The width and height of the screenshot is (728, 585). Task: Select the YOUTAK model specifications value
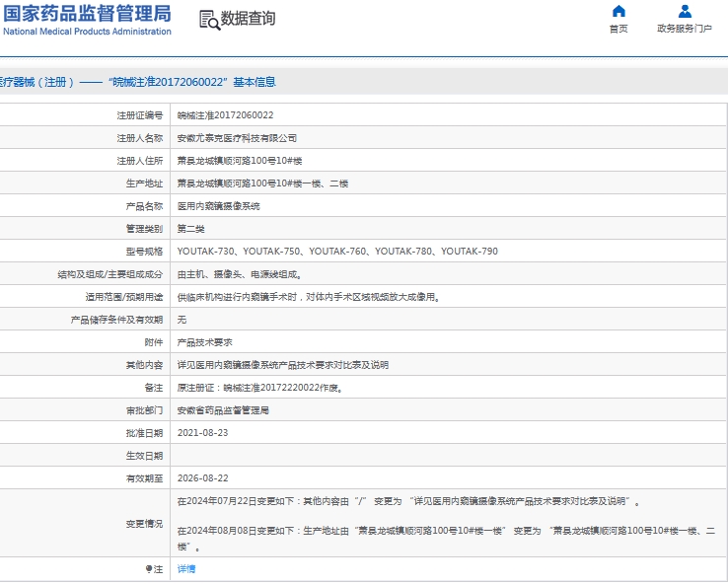(337, 252)
